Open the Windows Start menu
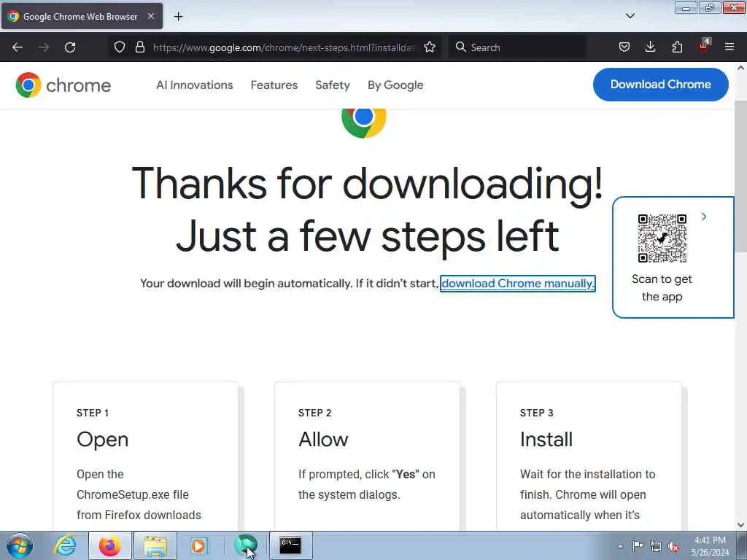747x560 pixels. [20, 545]
